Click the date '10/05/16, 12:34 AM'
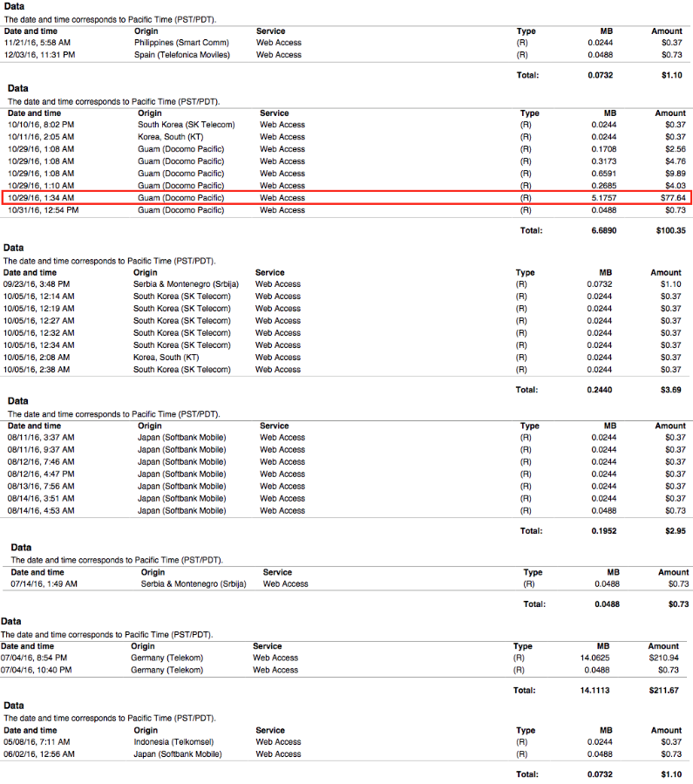This screenshot has height=784, width=693. click(x=39, y=345)
